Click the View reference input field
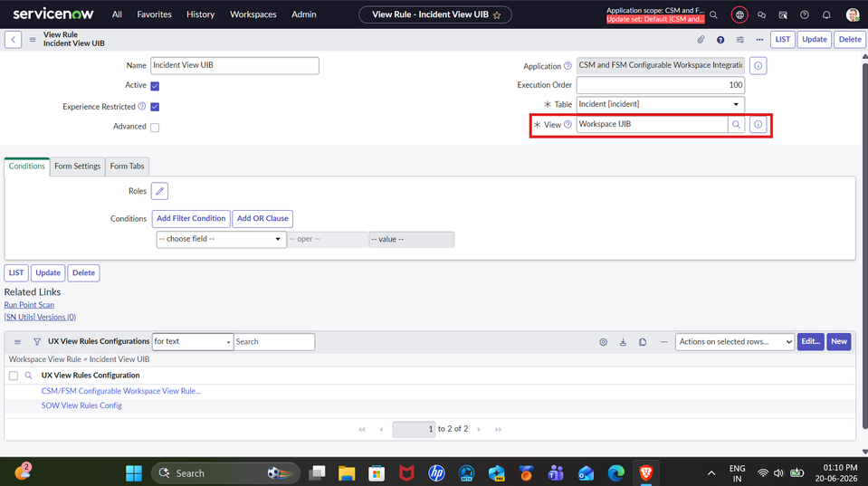Viewport: 868px width, 486px height. [x=652, y=125]
